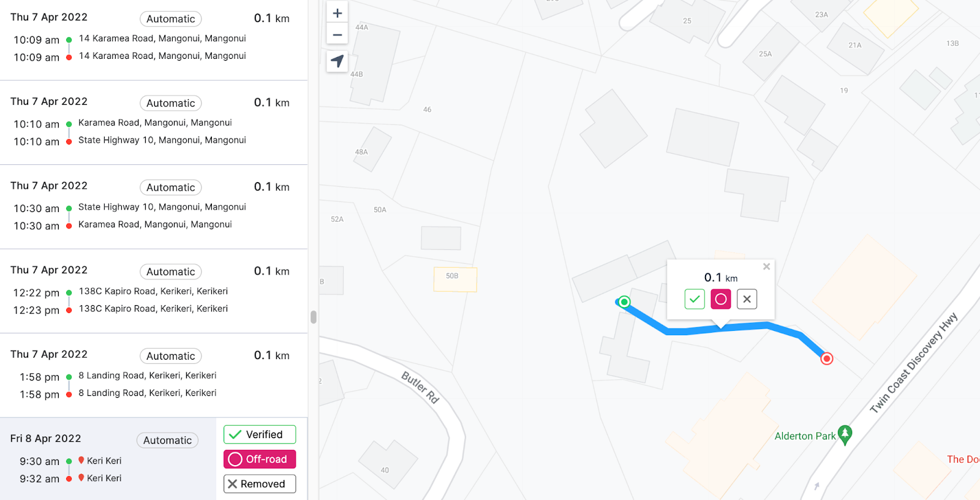Image resolution: width=980 pixels, height=500 pixels.
Task: Click the trip list scrollbar handle
Action: 314,317
